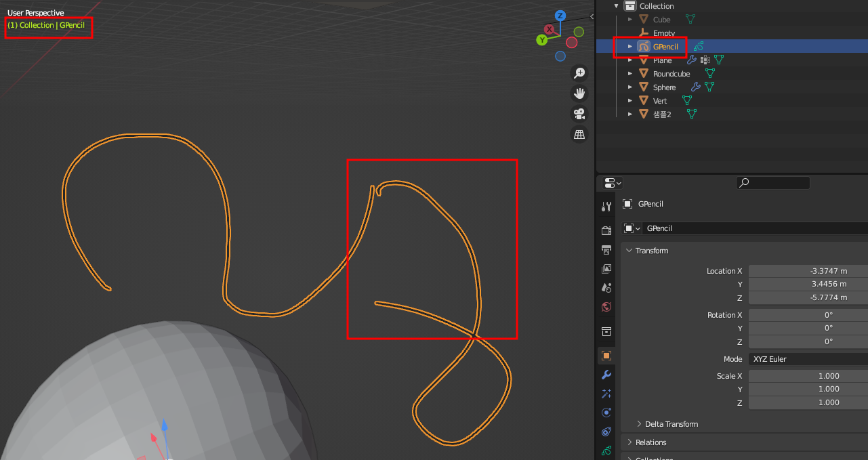Click the Sphere mesh data icon in outliner
Image resolution: width=868 pixels, height=460 pixels.
[709, 87]
